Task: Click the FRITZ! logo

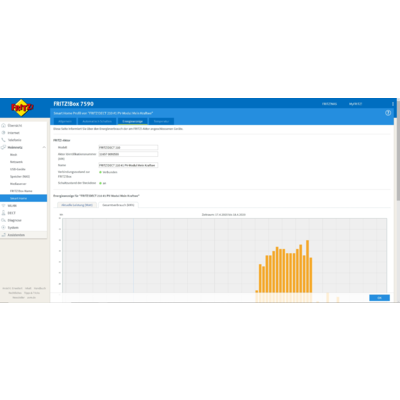Action: coord(22,107)
